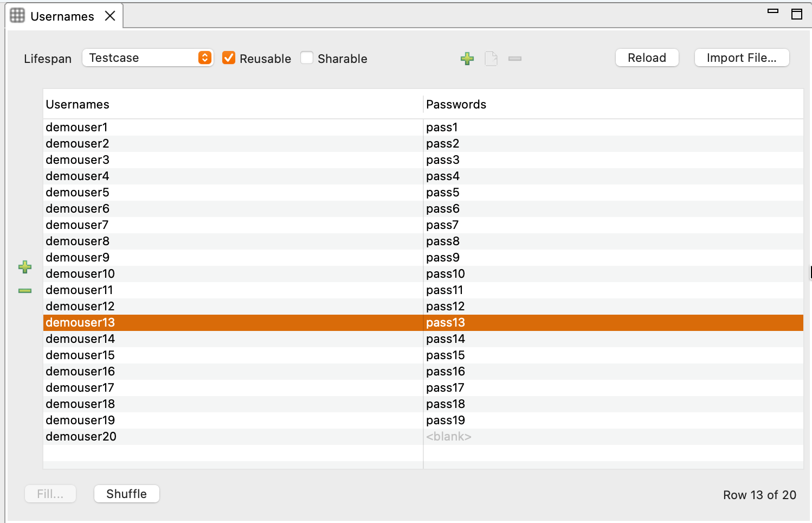Select the demouser17 cell
Viewport: 812px width, 523px height.
[233, 388]
